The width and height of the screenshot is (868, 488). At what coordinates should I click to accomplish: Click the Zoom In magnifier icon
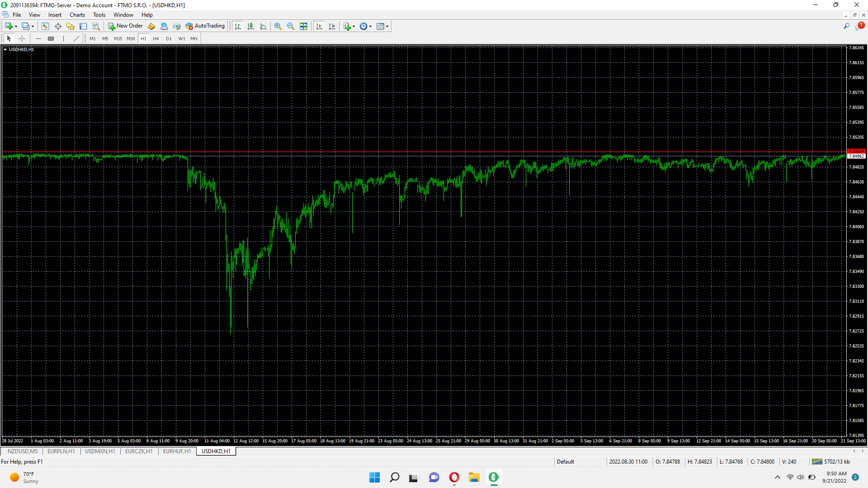(x=278, y=26)
